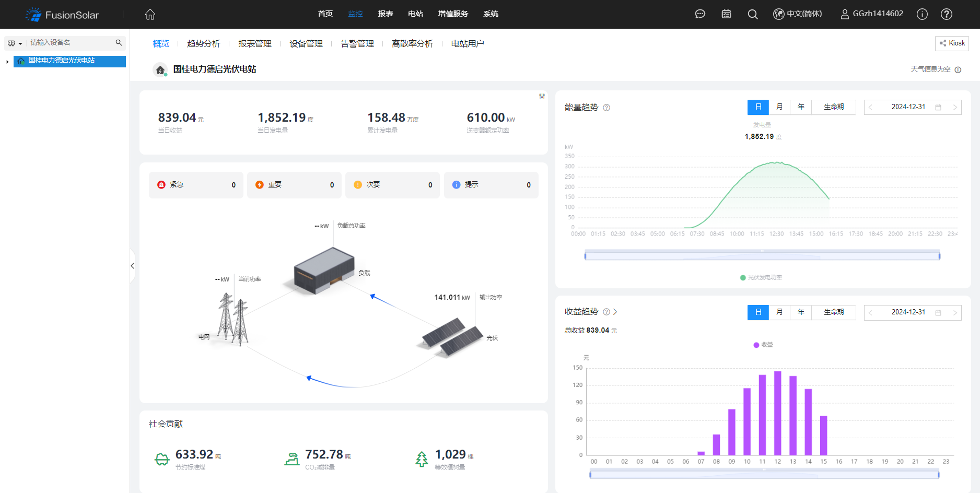Go to next day in 能量趋势 date picker
Screen dimensions: 980x493
point(955,108)
